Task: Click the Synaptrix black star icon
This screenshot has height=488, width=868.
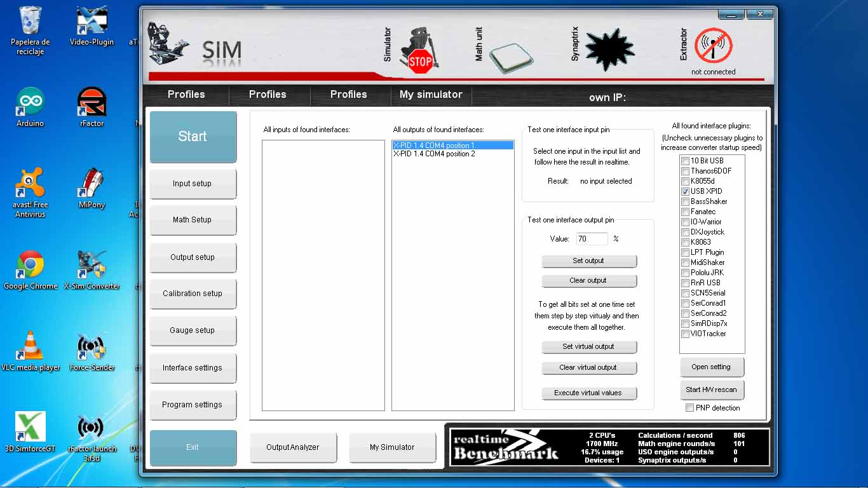Action: point(609,50)
